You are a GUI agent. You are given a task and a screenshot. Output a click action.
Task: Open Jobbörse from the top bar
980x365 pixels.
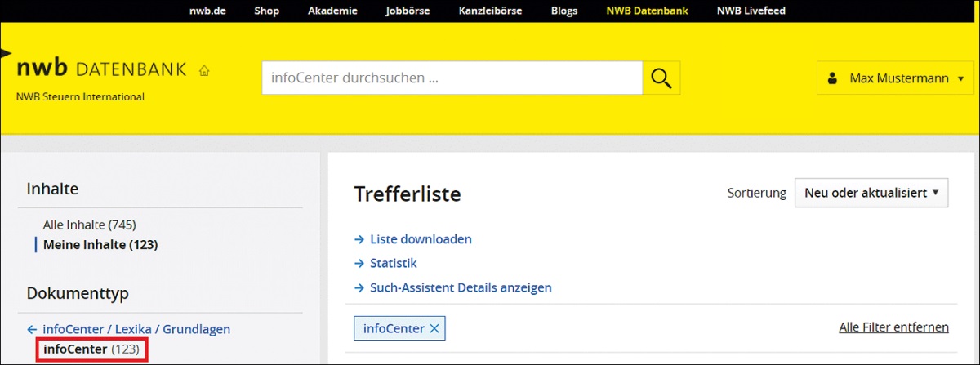pos(409,11)
